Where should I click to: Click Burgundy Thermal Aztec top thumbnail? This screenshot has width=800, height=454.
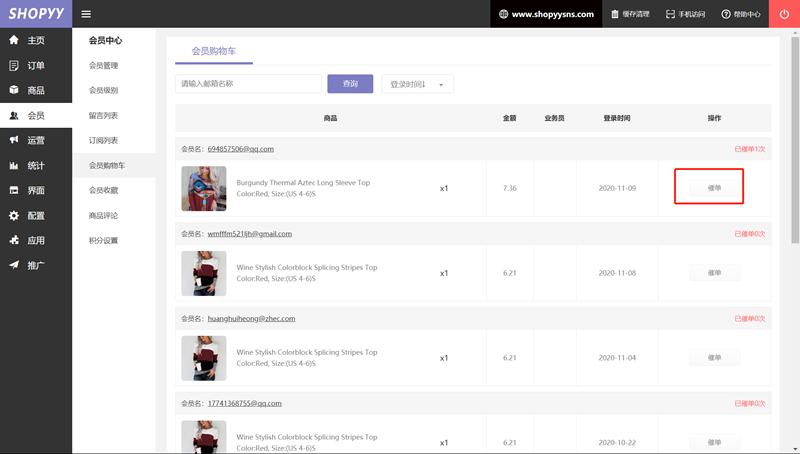point(204,188)
